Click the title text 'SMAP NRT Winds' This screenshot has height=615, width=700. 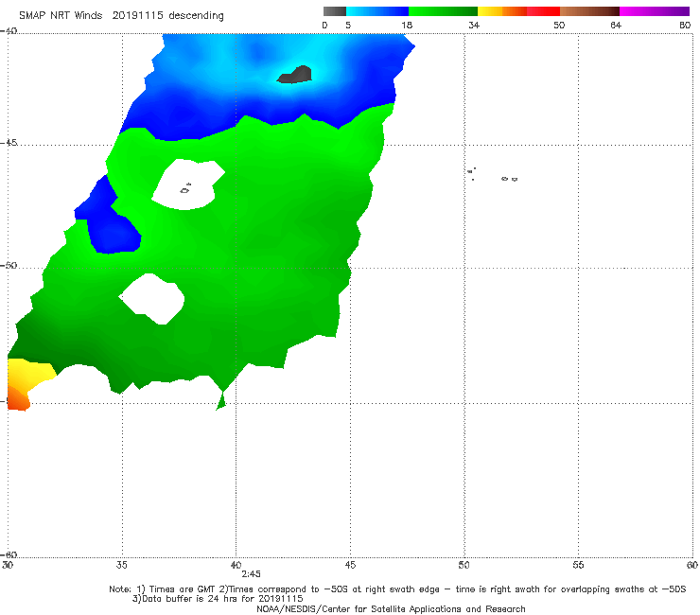(x=61, y=15)
